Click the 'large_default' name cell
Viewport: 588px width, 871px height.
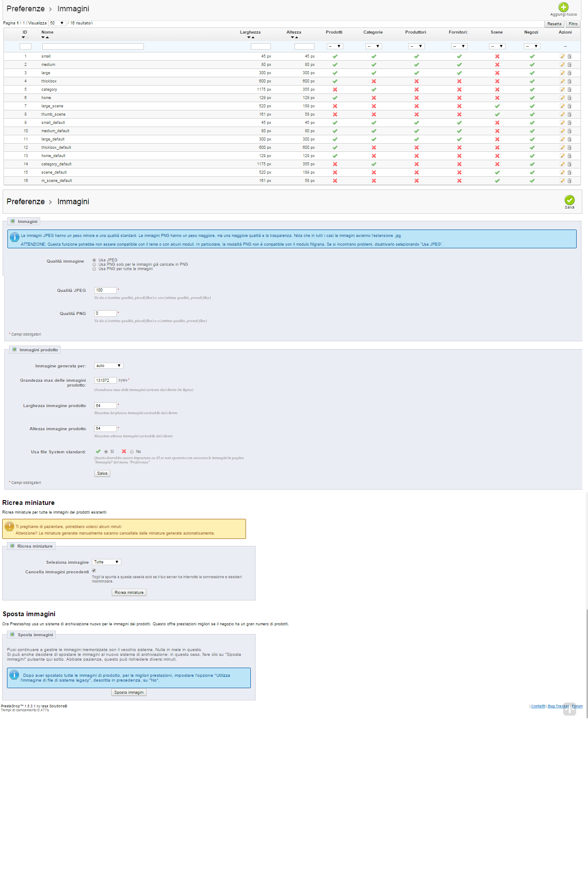pos(53,139)
